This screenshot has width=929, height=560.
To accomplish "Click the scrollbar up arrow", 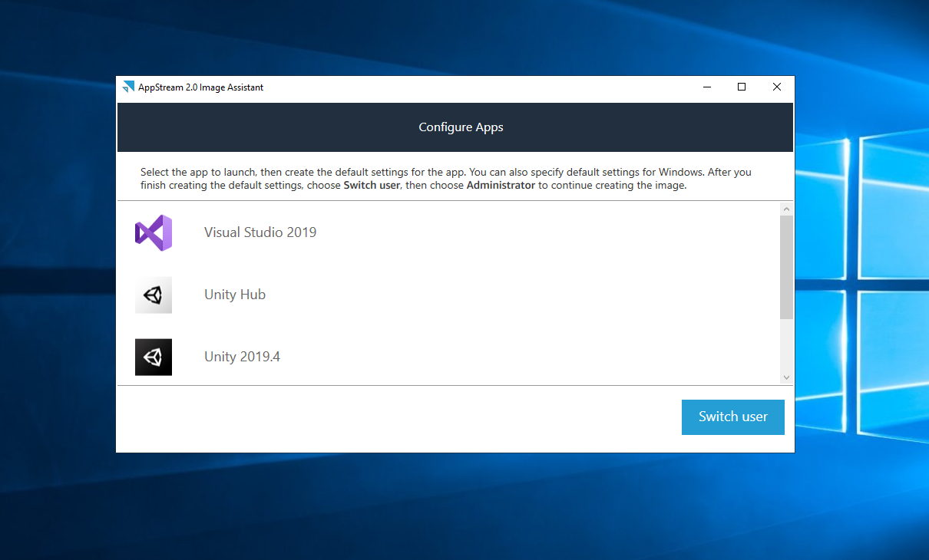I will (786, 209).
